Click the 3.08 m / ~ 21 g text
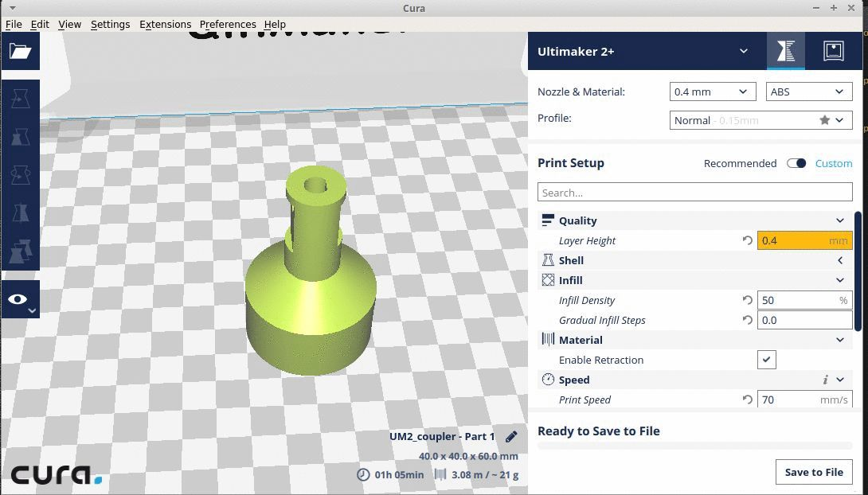This screenshot has width=868, height=495. (485, 475)
